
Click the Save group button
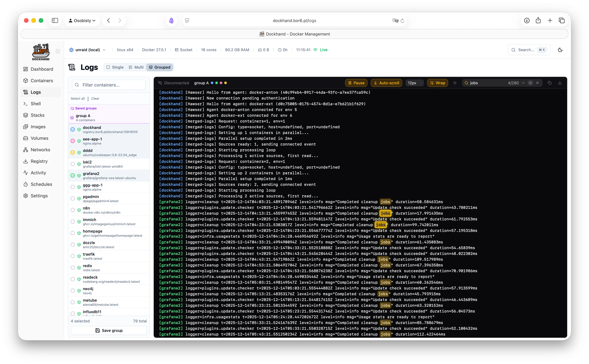click(x=109, y=330)
